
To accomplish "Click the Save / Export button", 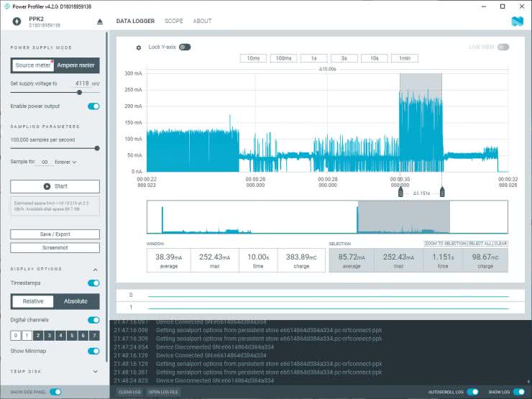I will [55, 234].
